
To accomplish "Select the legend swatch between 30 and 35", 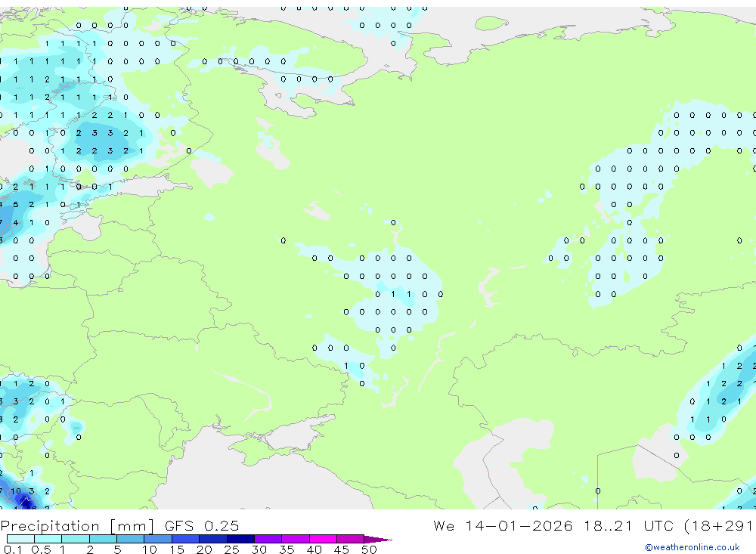I will pos(268,539).
